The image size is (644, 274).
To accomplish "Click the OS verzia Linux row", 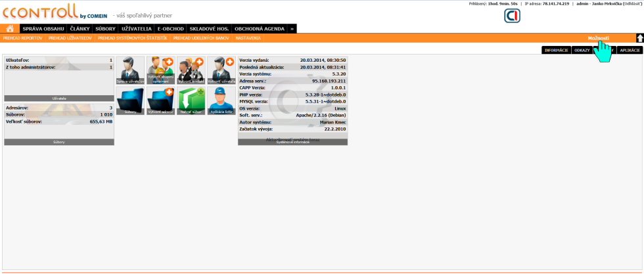I will pyautogui.click(x=293, y=108).
